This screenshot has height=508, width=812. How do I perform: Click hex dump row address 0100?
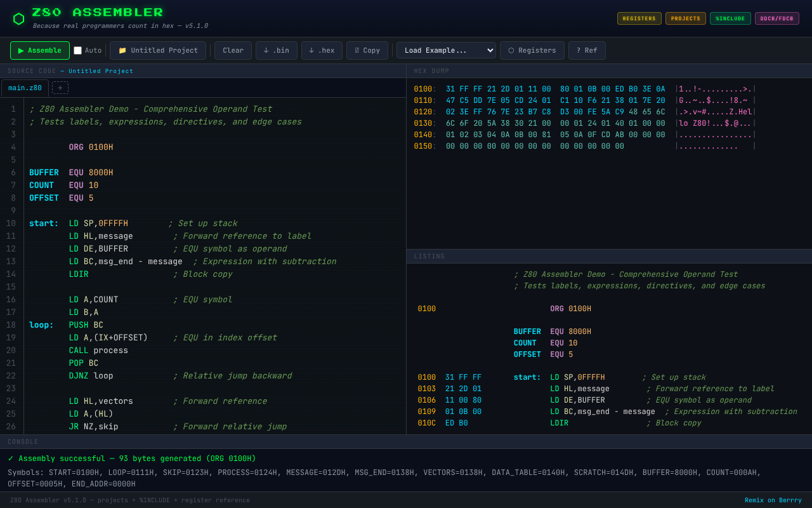tap(423, 90)
